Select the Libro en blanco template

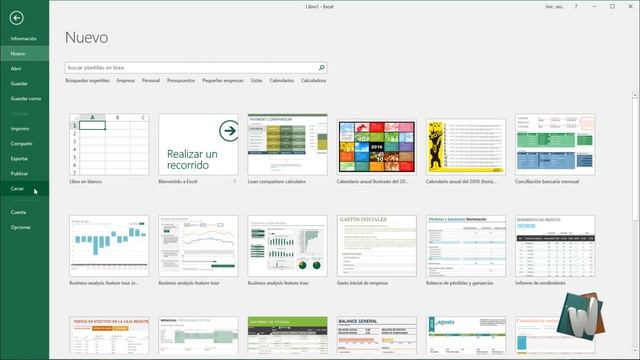109,144
